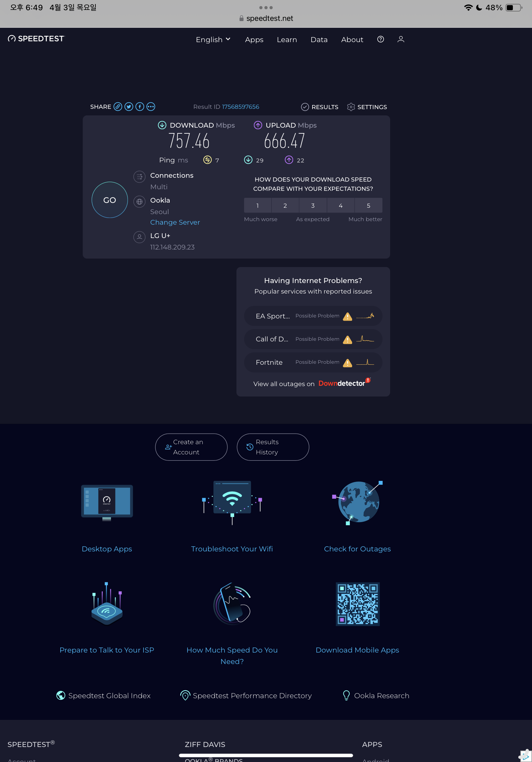Image resolution: width=532 pixels, height=762 pixels.
Task: Share result on Facebook icon
Action: (140, 107)
